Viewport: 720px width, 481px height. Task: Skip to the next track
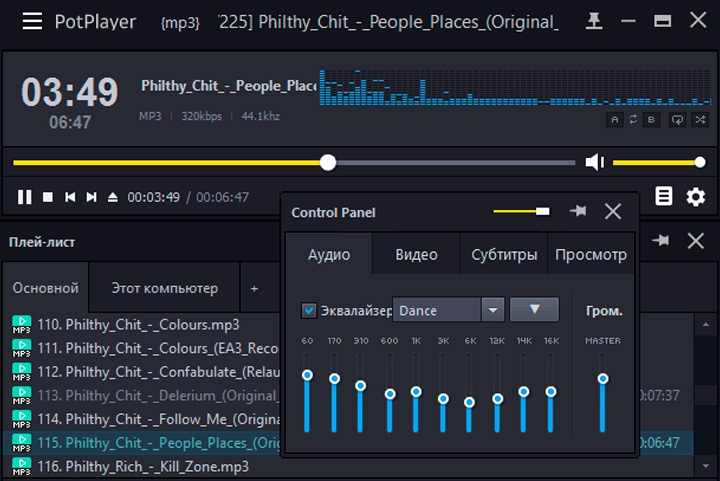92,197
